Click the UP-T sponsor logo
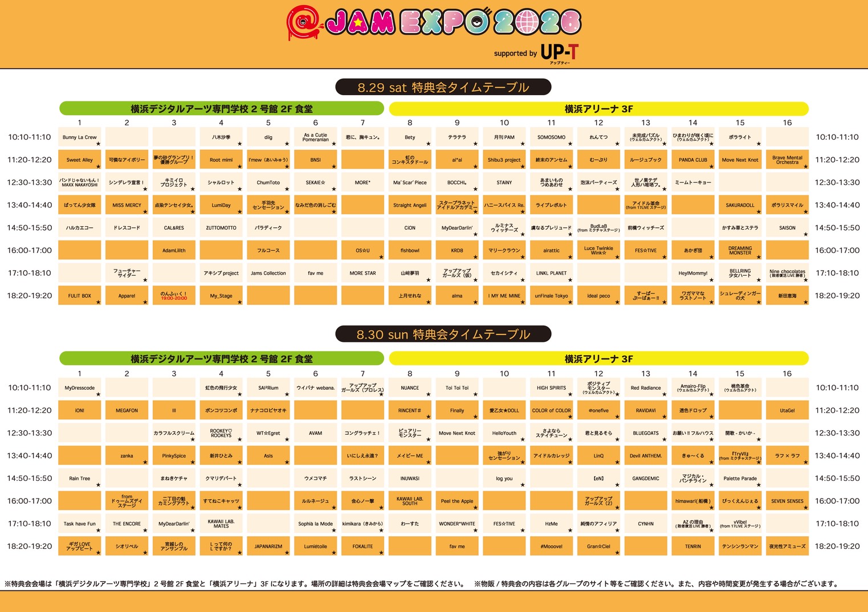Screen dimensions: 868x612 (x=559, y=53)
